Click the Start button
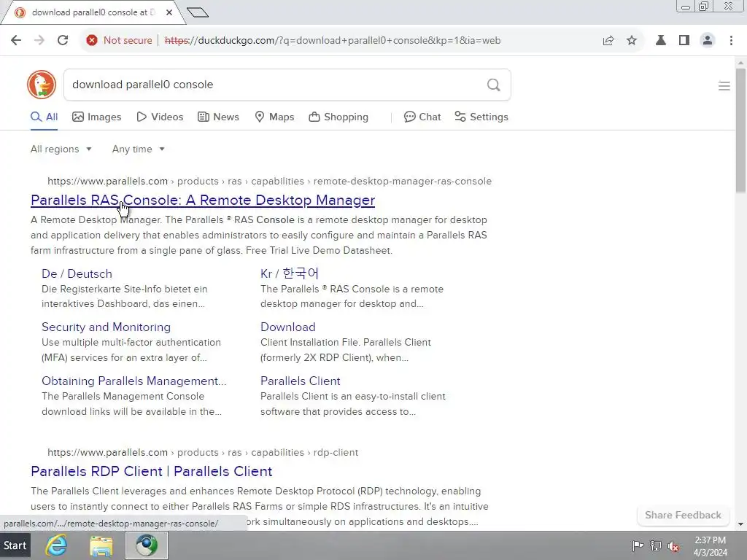The height and width of the screenshot is (560, 747). point(15,545)
